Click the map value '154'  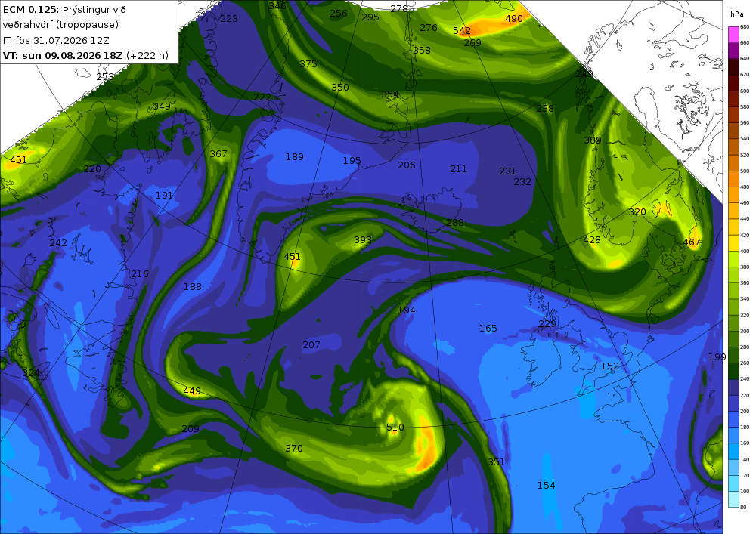pos(547,486)
